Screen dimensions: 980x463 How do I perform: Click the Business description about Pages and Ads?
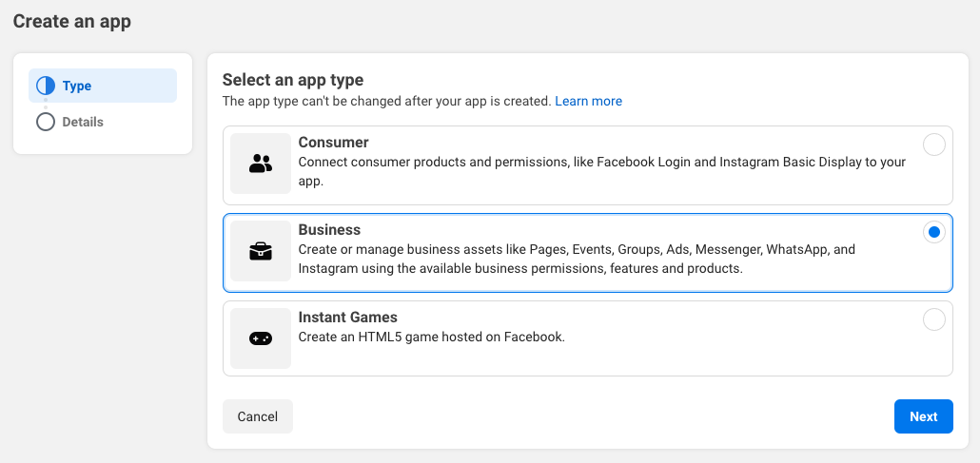[x=577, y=259]
